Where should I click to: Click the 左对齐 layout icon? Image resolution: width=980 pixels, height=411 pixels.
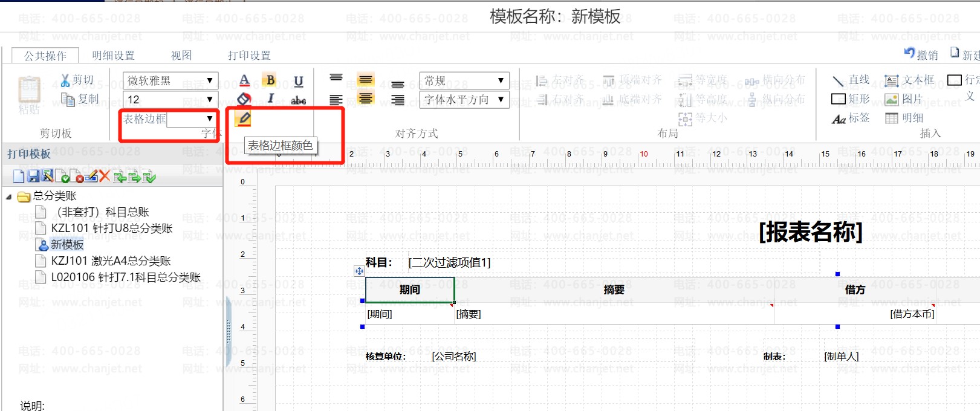(542, 80)
